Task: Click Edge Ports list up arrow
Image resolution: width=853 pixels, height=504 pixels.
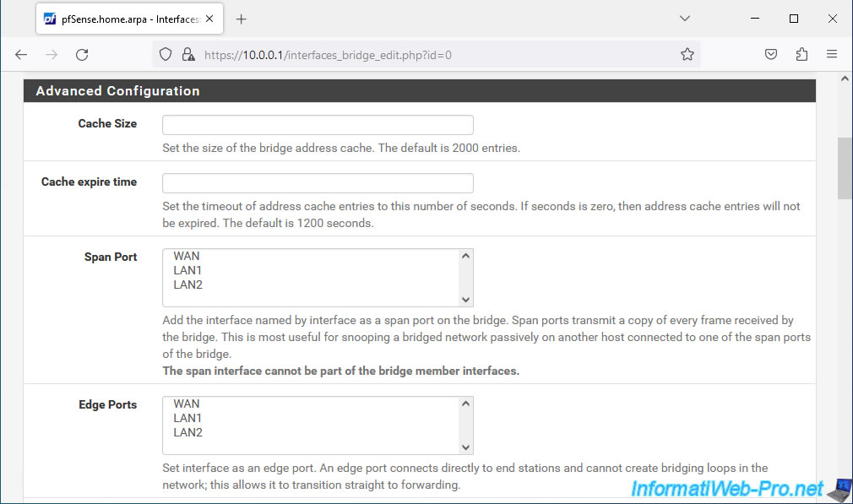Action: [465, 404]
